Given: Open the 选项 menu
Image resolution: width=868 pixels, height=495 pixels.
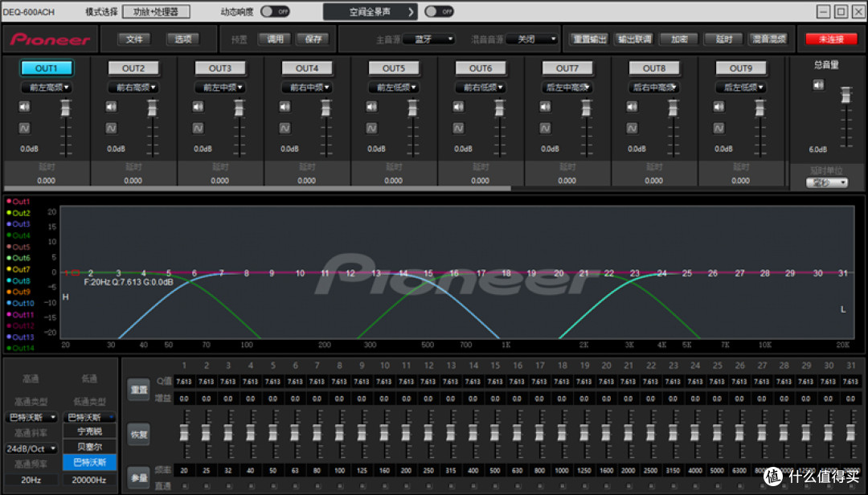Looking at the screenshot, I should (x=183, y=39).
